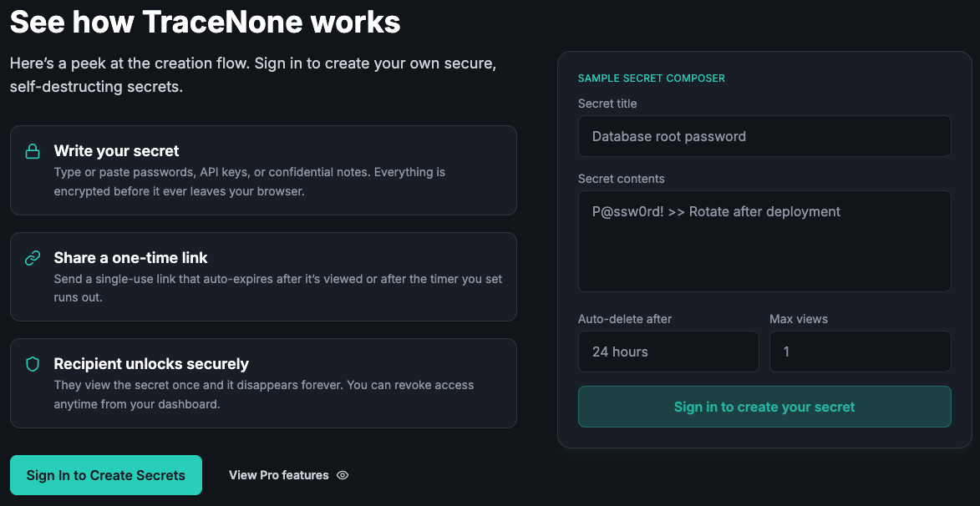Open the Auto-delete after 24 hours field
The width and height of the screenshot is (980, 506).
(668, 352)
